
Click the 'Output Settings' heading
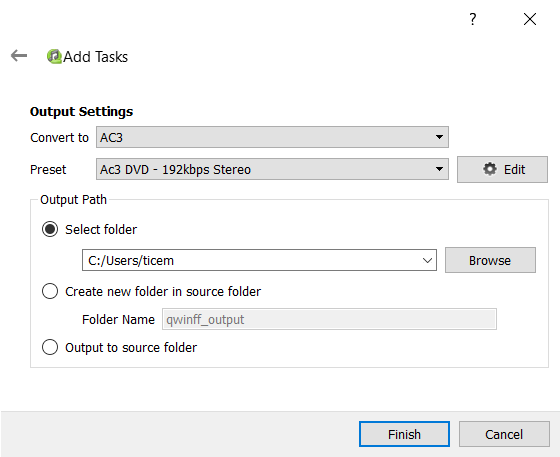click(x=81, y=111)
